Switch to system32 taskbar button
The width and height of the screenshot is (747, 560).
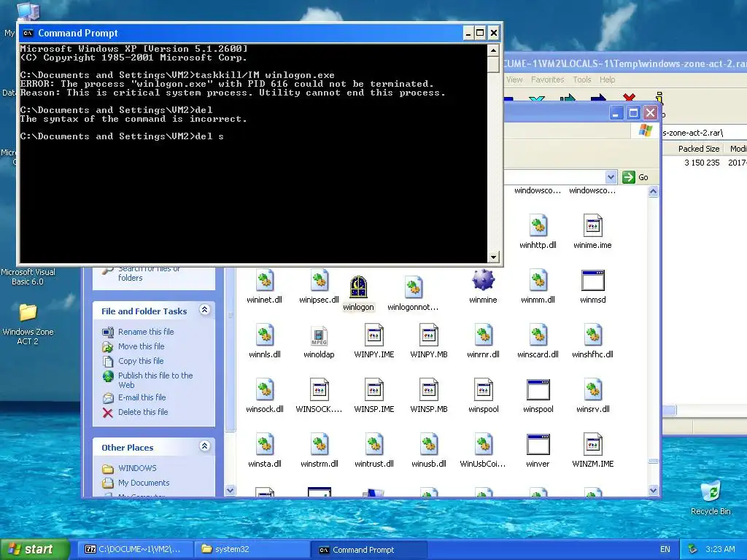[x=252, y=549]
